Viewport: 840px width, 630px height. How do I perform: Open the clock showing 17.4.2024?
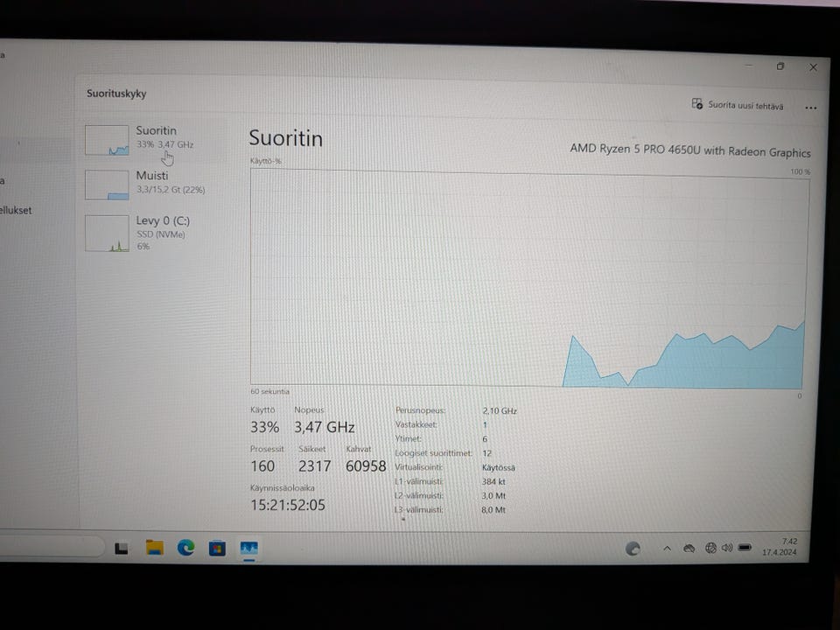[x=780, y=547]
